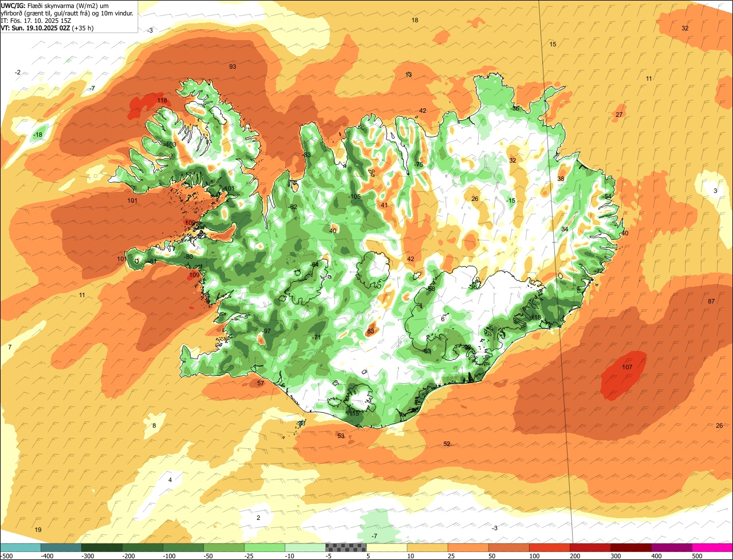Select the -10 to -5 palest green legend swatch
Image resolution: width=733 pixels, height=560 pixels.
(x=305, y=547)
